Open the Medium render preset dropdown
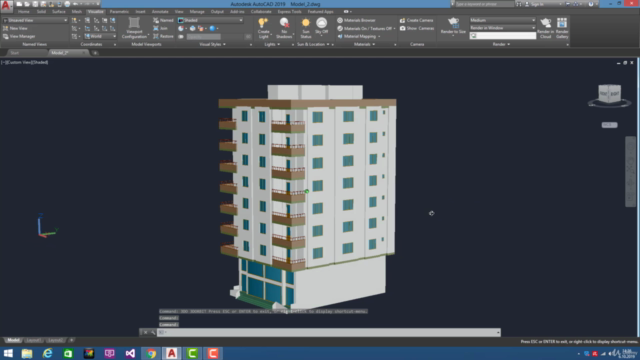The height and width of the screenshot is (360, 640). [x=502, y=20]
